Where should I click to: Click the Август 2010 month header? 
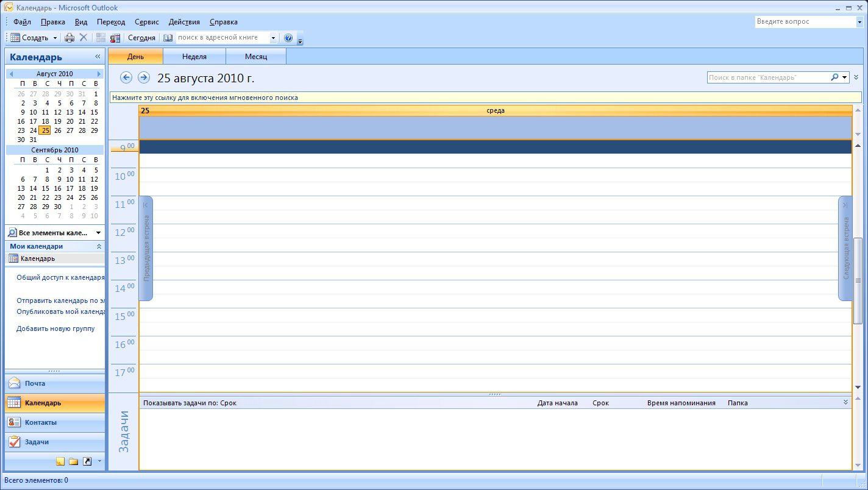tap(55, 74)
